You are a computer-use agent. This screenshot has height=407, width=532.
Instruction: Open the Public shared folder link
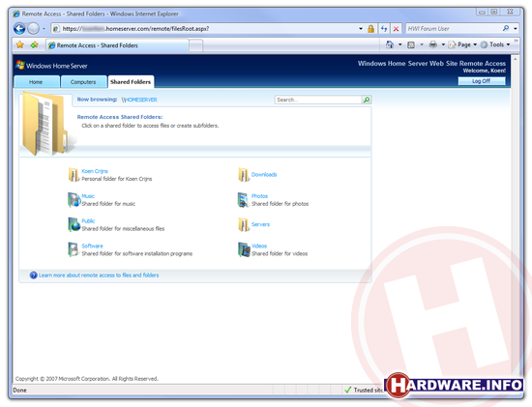click(x=88, y=221)
